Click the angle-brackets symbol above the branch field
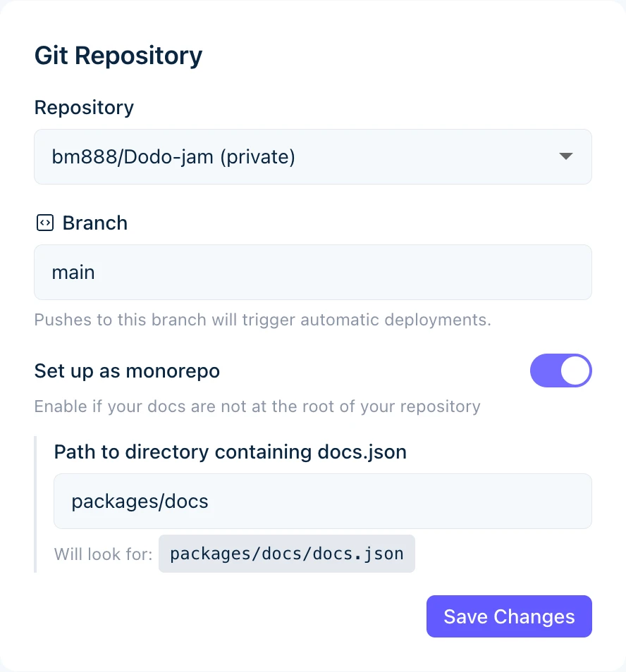Image resolution: width=626 pixels, height=672 pixels. [44, 223]
